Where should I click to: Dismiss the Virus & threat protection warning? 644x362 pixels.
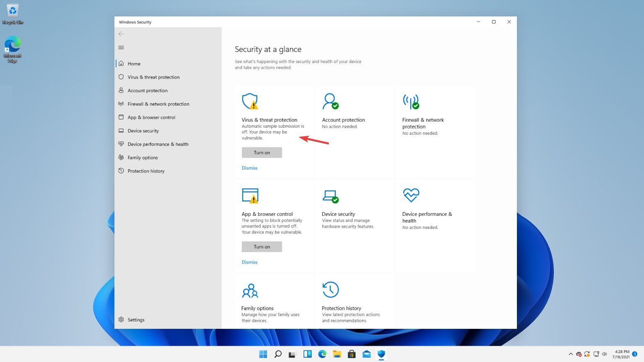click(x=250, y=168)
